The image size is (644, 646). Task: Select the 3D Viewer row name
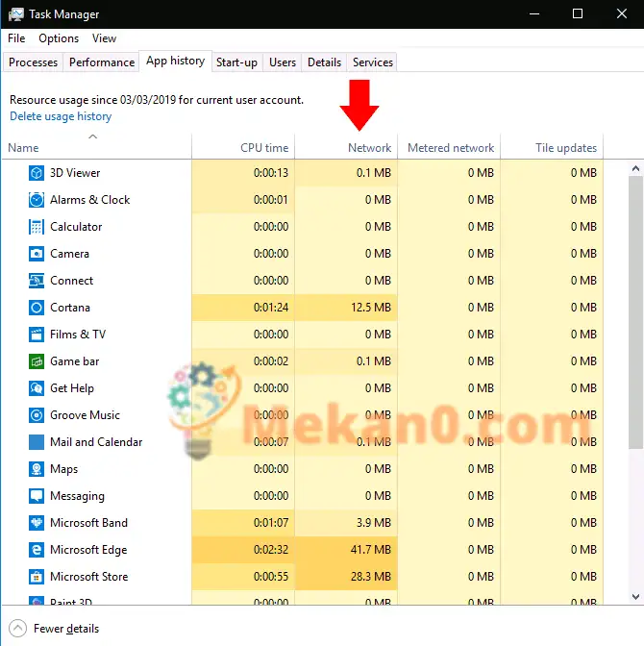[x=75, y=173]
